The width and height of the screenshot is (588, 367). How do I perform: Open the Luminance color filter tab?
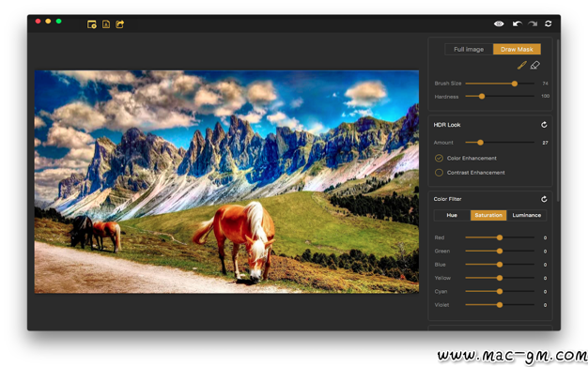(527, 215)
